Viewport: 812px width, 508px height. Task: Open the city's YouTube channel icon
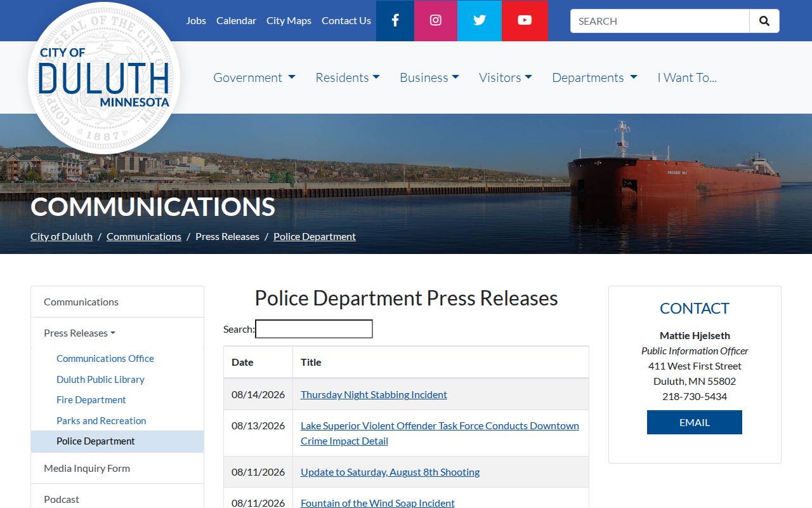point(525,20)
